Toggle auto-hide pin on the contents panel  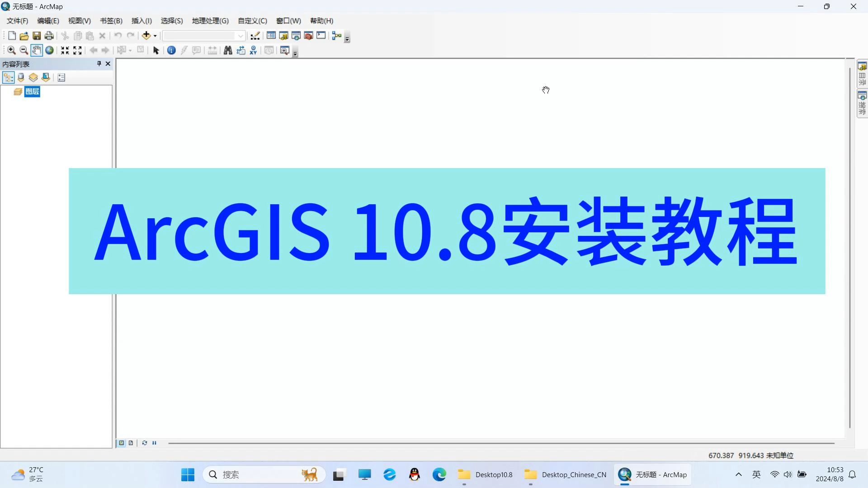coord(99,64)
